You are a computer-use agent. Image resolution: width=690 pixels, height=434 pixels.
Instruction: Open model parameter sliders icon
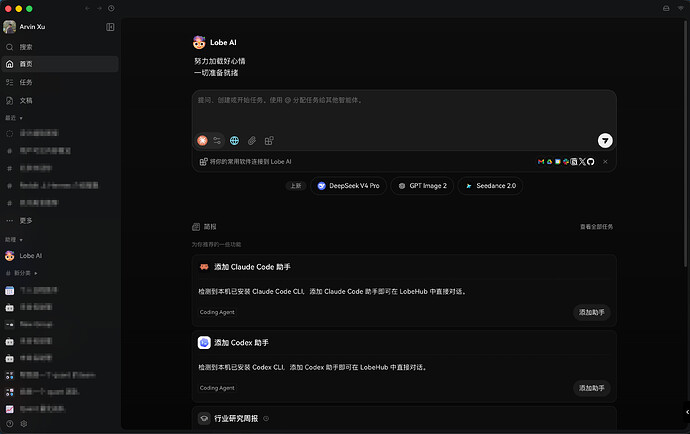click(x=217, y=140)
